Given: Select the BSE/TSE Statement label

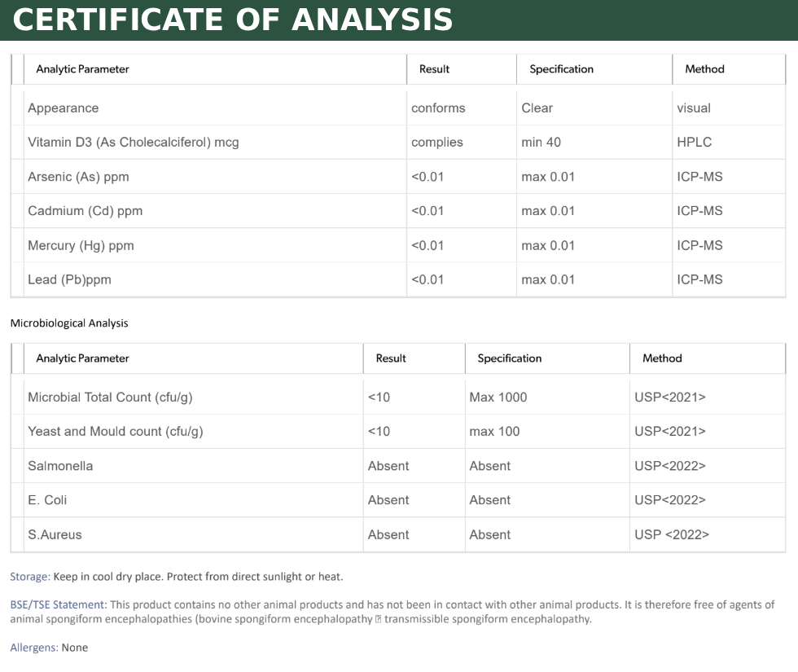Looking at the screenshot, I should (x=58, y=605).
